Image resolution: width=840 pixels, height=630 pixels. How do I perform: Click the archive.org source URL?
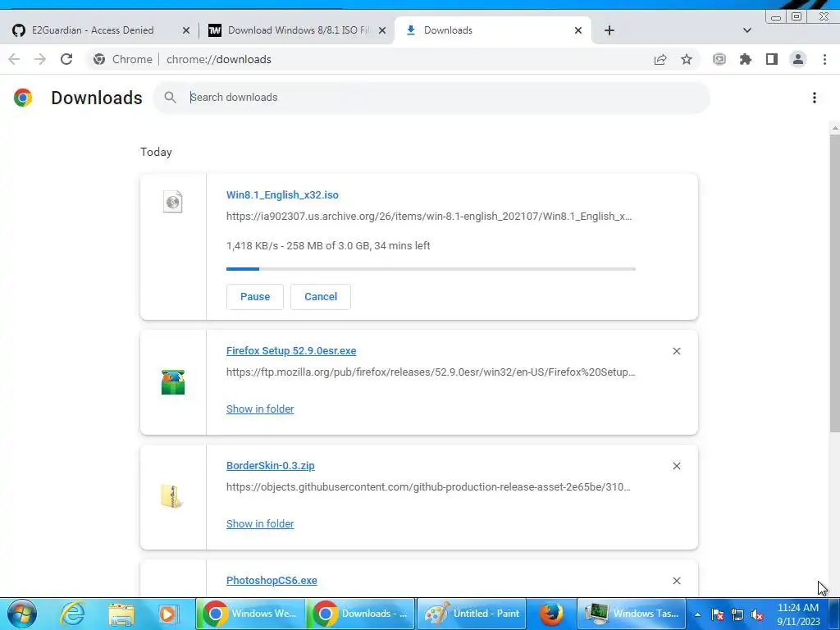pos(429,217)
